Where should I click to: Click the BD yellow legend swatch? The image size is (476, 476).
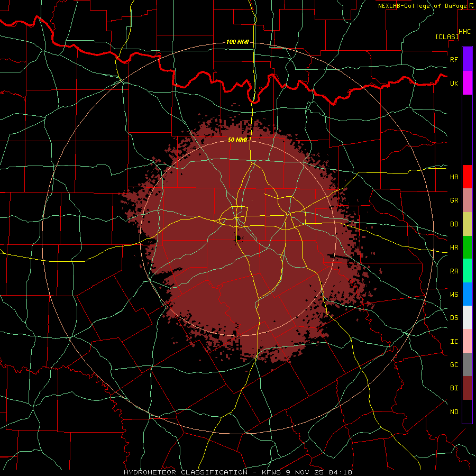(467, 224)
